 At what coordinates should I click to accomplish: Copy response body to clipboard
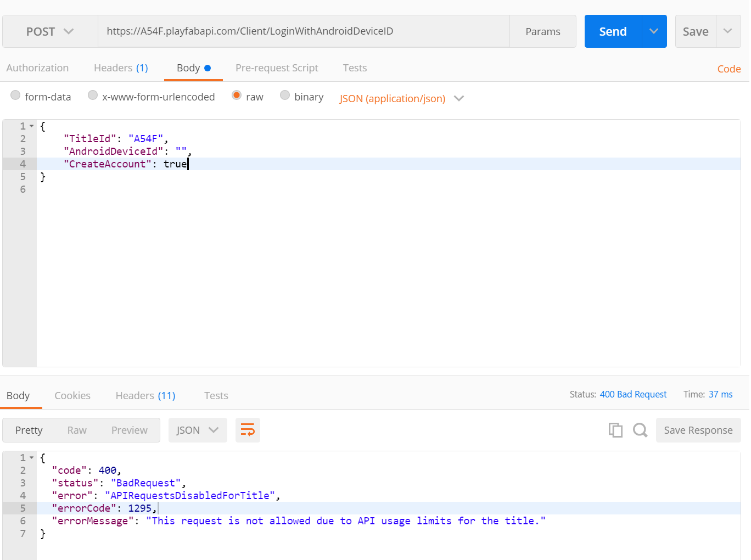pos(615,430)
